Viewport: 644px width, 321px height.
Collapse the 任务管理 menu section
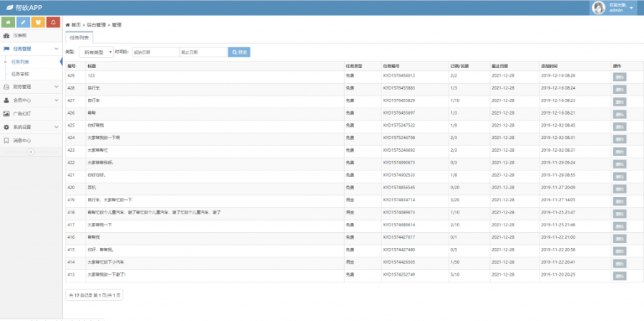57,49
